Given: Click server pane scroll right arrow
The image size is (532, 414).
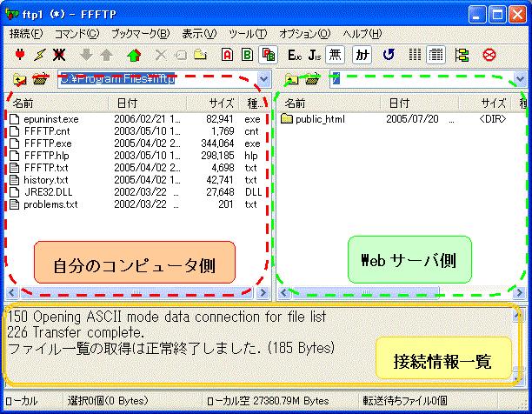Looking at the screenshot, I should pos(520,292).
